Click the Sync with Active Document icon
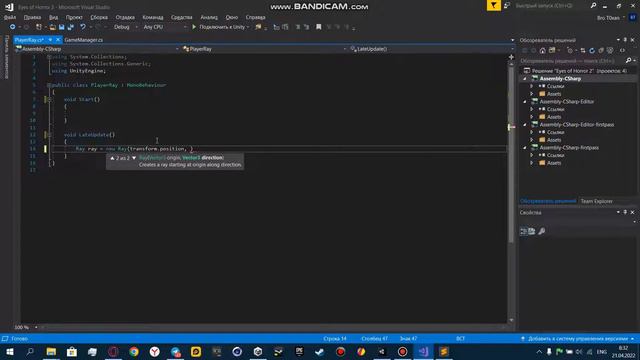This screenshot has height=360, width=640. tap(583, 50)
